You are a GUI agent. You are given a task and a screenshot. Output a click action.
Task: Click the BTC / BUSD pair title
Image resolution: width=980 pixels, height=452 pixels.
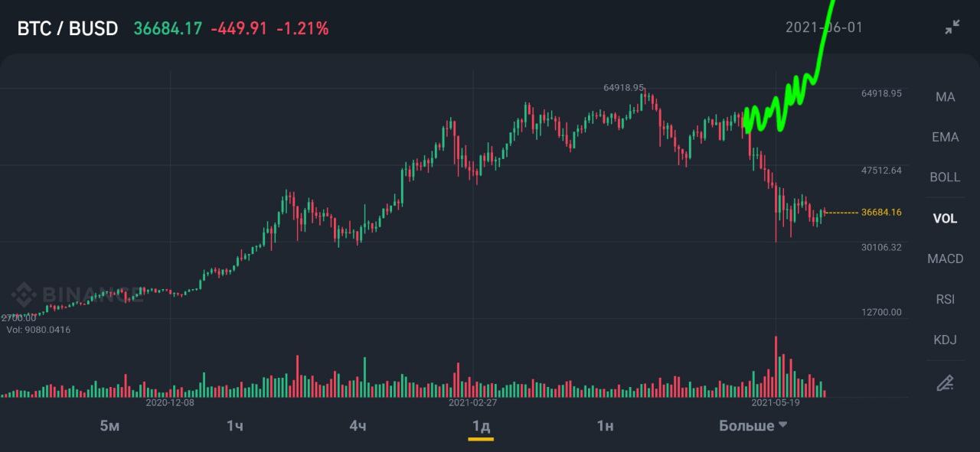(67, 29)
